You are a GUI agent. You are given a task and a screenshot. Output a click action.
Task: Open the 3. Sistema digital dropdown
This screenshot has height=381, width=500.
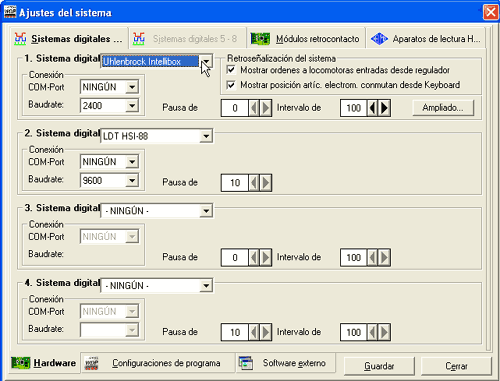[206, 211]
